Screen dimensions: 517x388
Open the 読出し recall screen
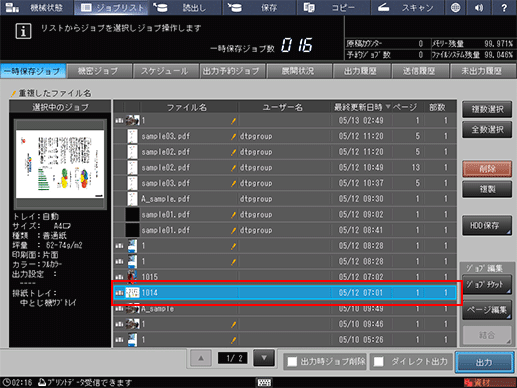(x=185, y=7)
